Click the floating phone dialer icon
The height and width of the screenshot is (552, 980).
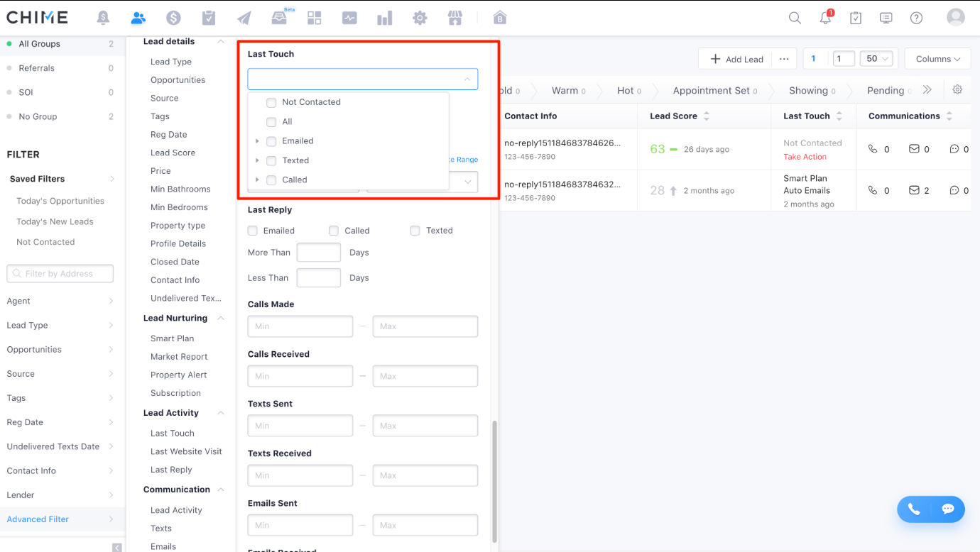pos(914,509)
